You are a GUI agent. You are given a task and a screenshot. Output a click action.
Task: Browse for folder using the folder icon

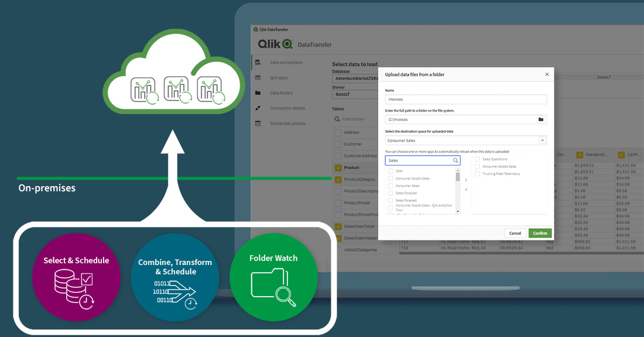coord(541,119)
